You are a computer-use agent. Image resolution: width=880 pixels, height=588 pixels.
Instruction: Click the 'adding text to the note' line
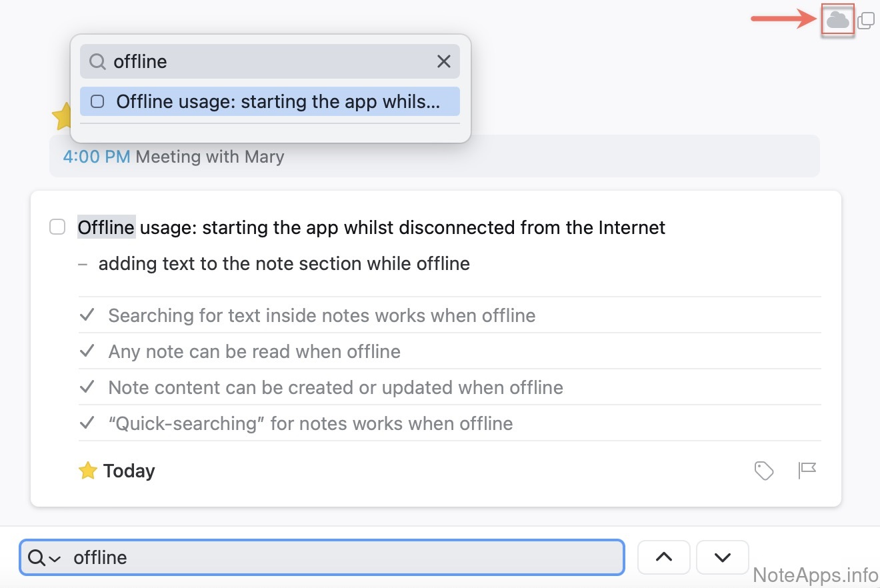284,264
